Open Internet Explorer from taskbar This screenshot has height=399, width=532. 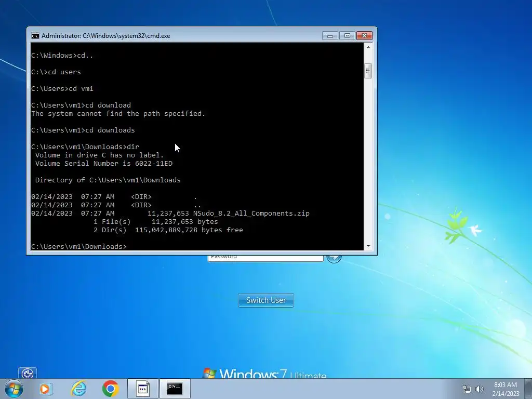[x=78, y=389]
